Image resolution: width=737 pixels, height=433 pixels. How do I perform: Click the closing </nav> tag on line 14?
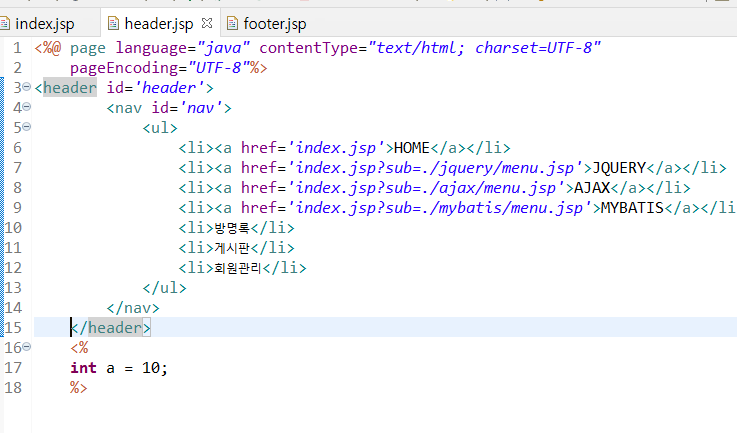[133, 308]
